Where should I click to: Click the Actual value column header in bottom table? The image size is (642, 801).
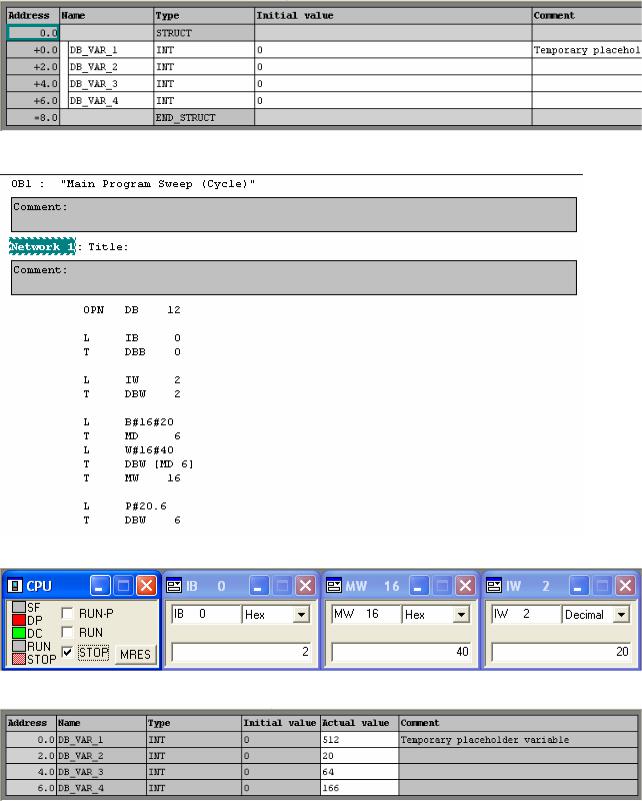pyautogui.click(x=360, y=723)
